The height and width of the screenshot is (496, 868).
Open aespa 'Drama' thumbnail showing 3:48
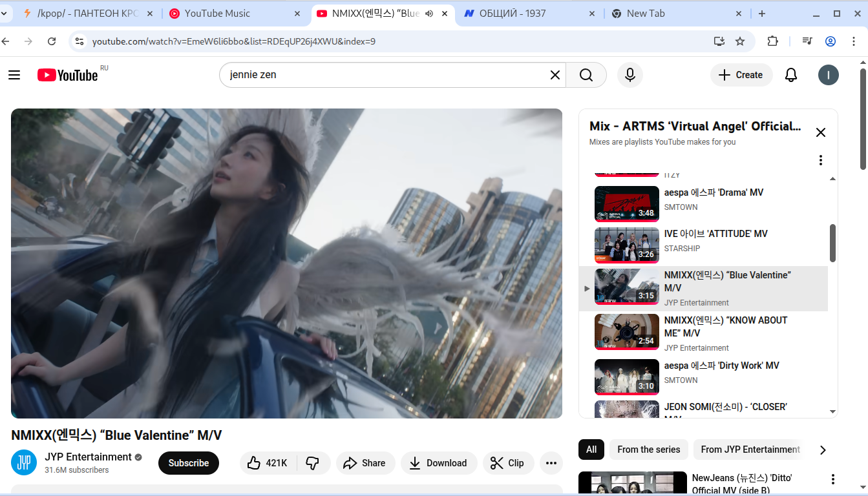[627, 203]
